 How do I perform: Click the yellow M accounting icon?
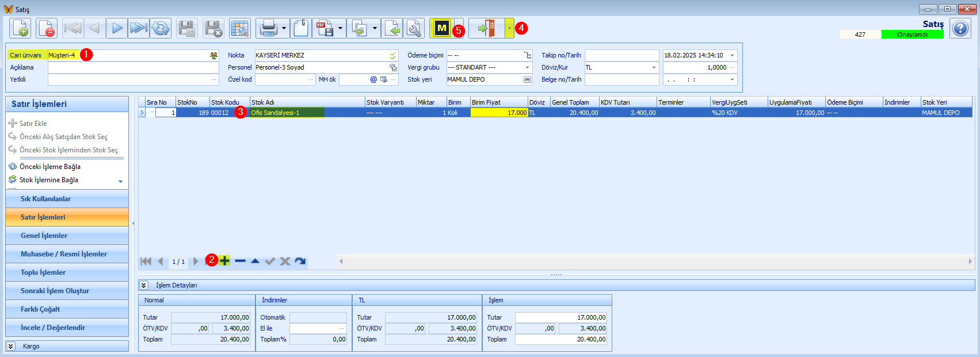(442, 28)
